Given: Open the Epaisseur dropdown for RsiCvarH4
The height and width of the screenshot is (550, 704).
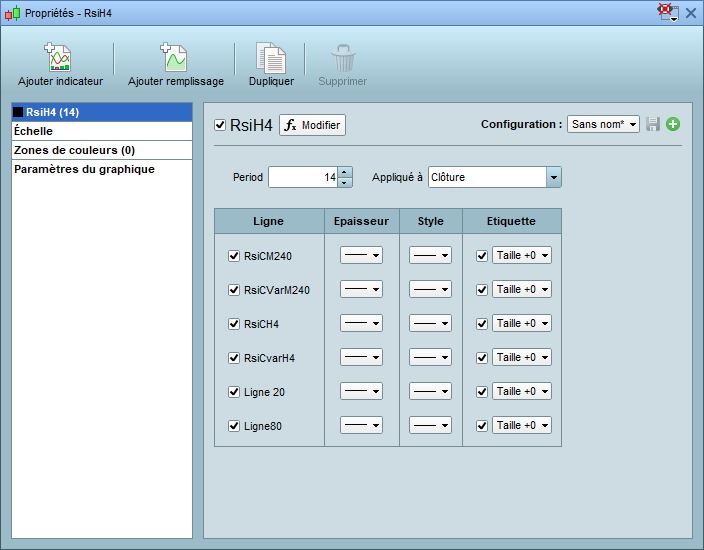Looking at the screenshot, I should [x=361, y=357].
